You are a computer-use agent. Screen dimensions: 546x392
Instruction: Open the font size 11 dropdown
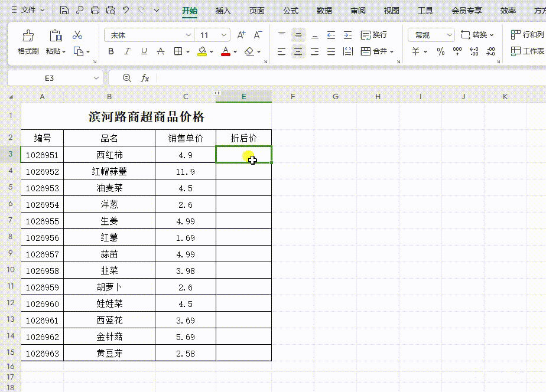pos(223,35)
